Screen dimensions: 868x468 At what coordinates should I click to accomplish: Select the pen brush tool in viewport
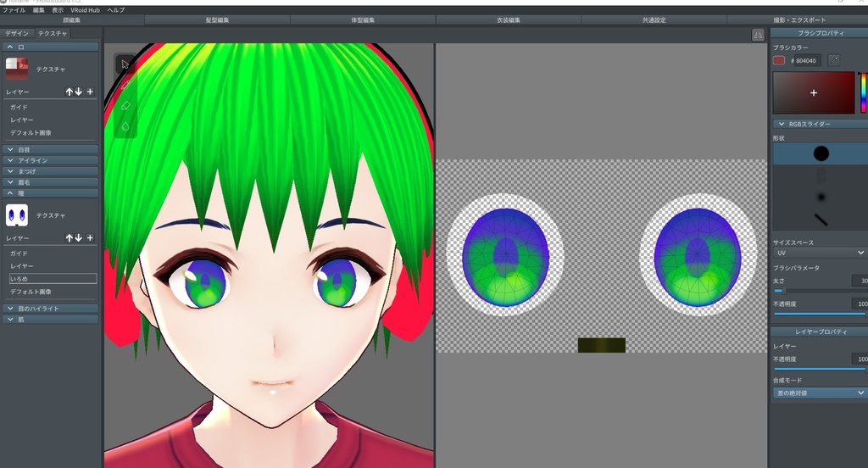125,85
